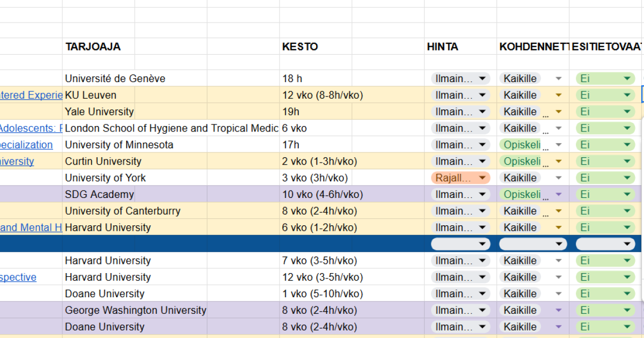Select the HINTA header cell
The width and height of the screenshot is (644, 338).
pos(443,47)
